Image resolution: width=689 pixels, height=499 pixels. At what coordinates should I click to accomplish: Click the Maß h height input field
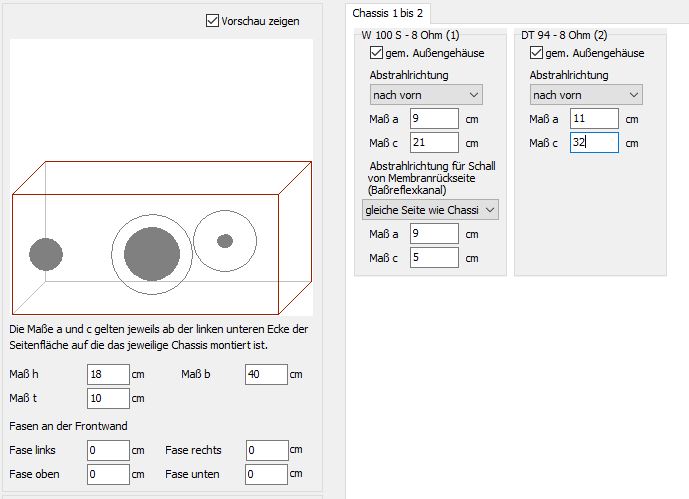pyautogui.click(x=108, y=374)
